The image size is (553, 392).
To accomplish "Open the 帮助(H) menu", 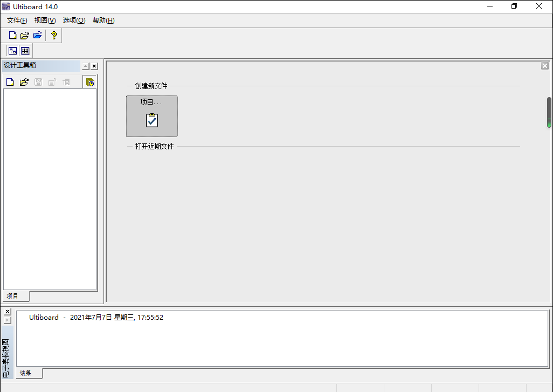I will coord(103,20).
